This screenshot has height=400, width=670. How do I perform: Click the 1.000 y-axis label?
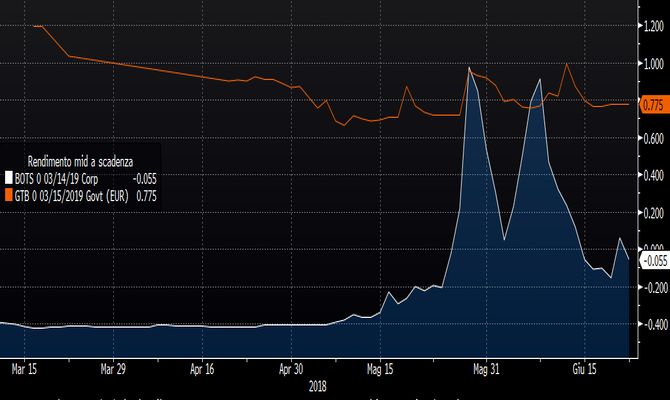[653, 64]
